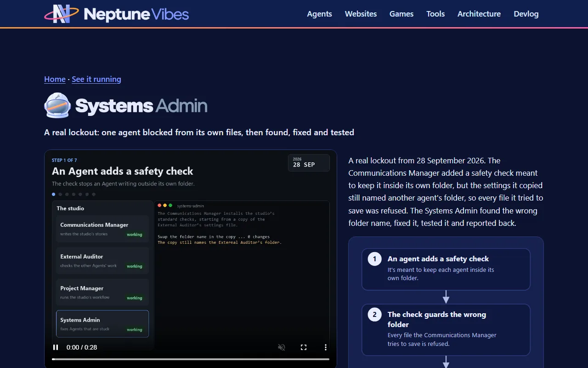Open the Tools nav item
The image size is (588, 368).
point(435,14)
